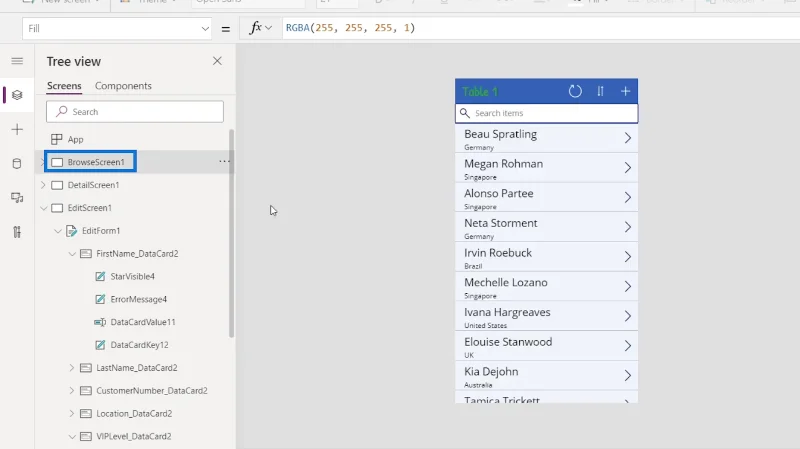The image size is (800, 449).
Task: Open the Advanced tools icon in left rail
Action: (17, 232)
